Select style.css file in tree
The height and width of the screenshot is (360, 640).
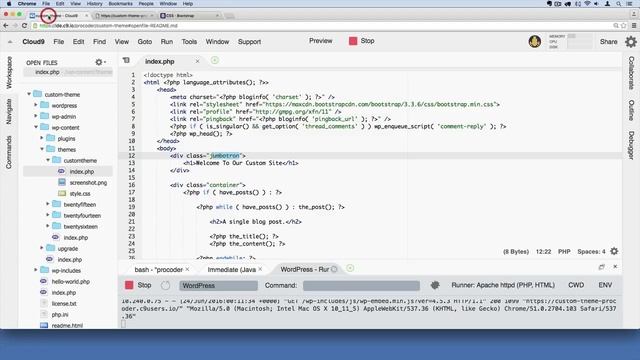click(80, 193)
